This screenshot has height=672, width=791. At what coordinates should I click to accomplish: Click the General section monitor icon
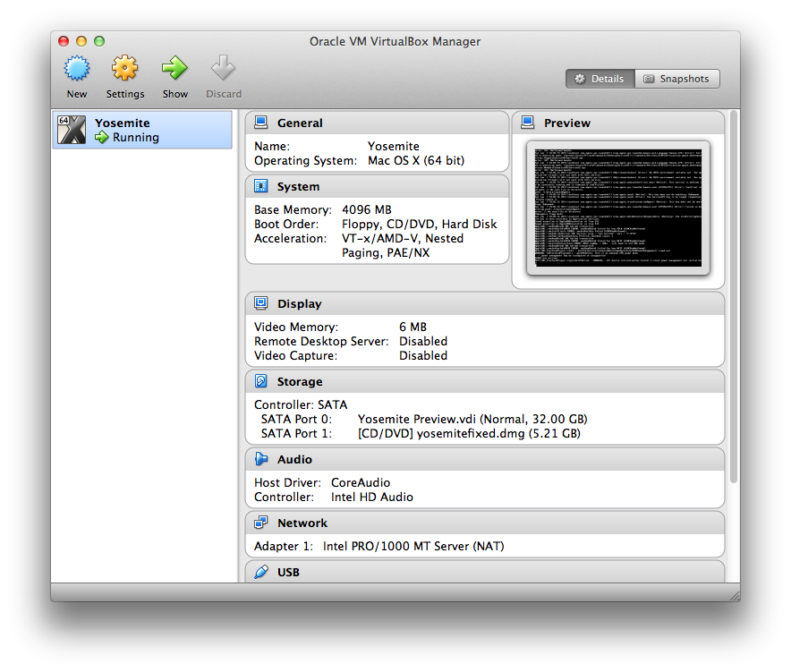pos(261,123)
